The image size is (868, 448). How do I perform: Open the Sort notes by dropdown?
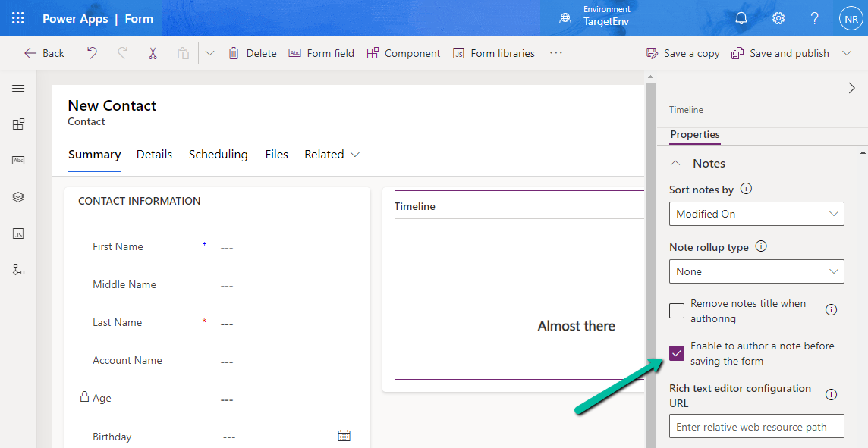tap(756, 214)
